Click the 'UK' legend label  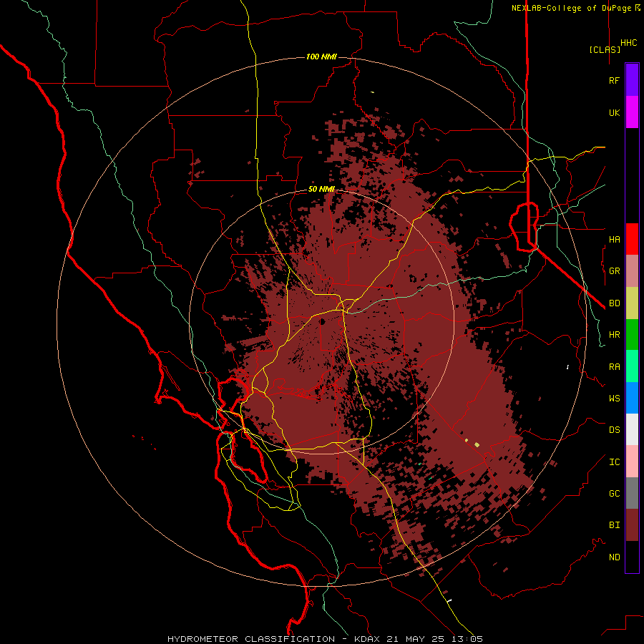[x=614, y=112]
